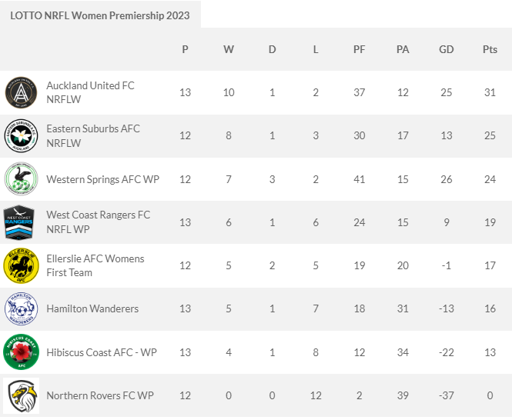Open Western Springs AFC WP team link

tap(102, 179)
